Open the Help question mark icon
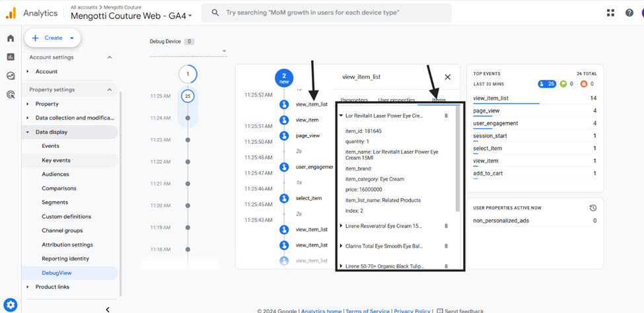644x313 pixels. click(629, 13)
